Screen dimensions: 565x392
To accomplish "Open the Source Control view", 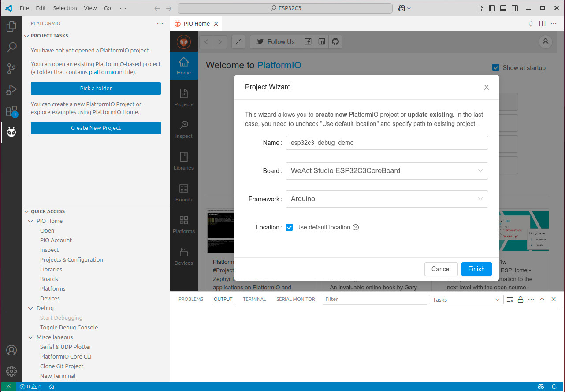I will pyautogui.click(x=11, y=69).
